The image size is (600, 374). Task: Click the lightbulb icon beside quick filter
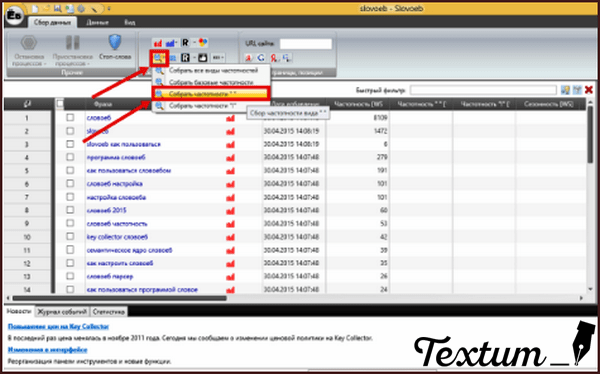565,90
